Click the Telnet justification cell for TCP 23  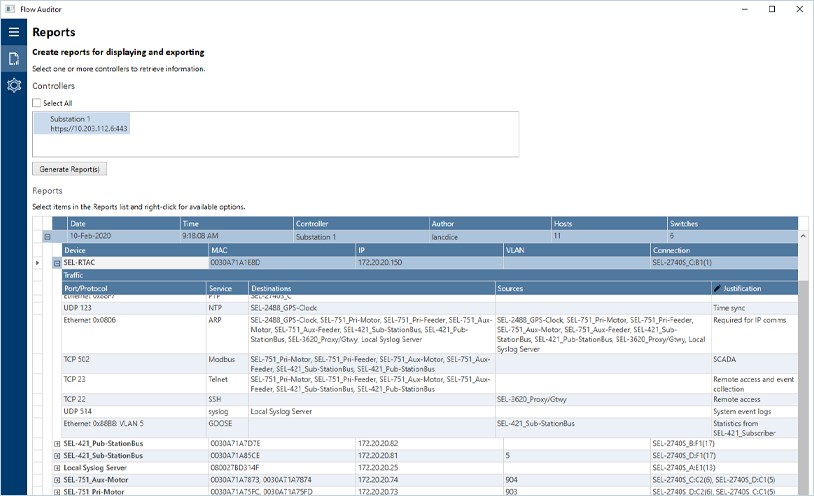[x=752, y=385]
